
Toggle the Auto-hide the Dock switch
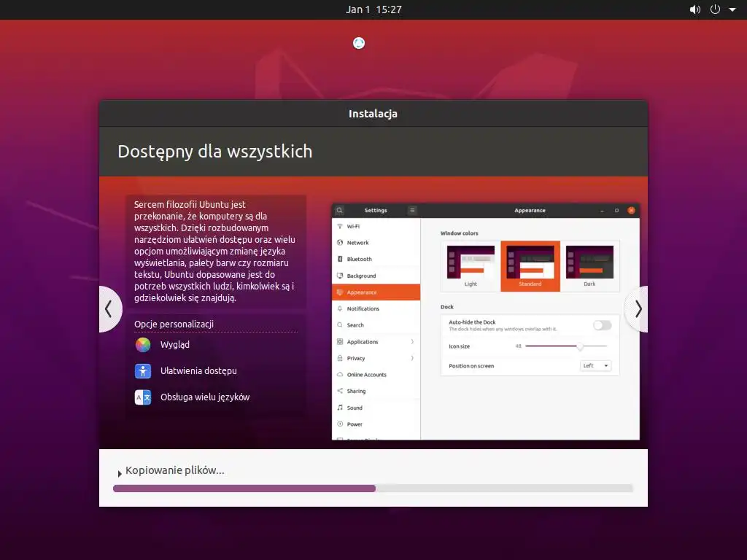[x=602, y=325]
